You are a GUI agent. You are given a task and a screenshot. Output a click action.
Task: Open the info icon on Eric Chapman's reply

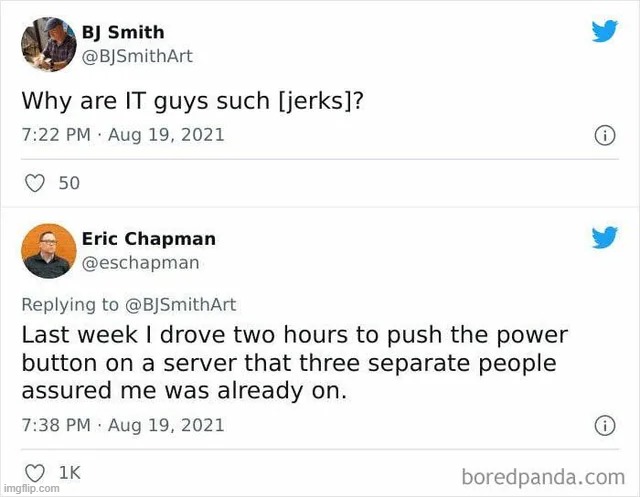(x=604, y=426)
